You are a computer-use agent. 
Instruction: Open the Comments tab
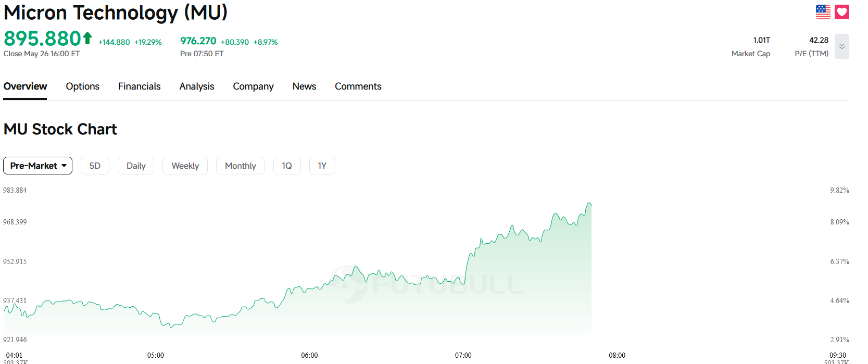(358, 86)
